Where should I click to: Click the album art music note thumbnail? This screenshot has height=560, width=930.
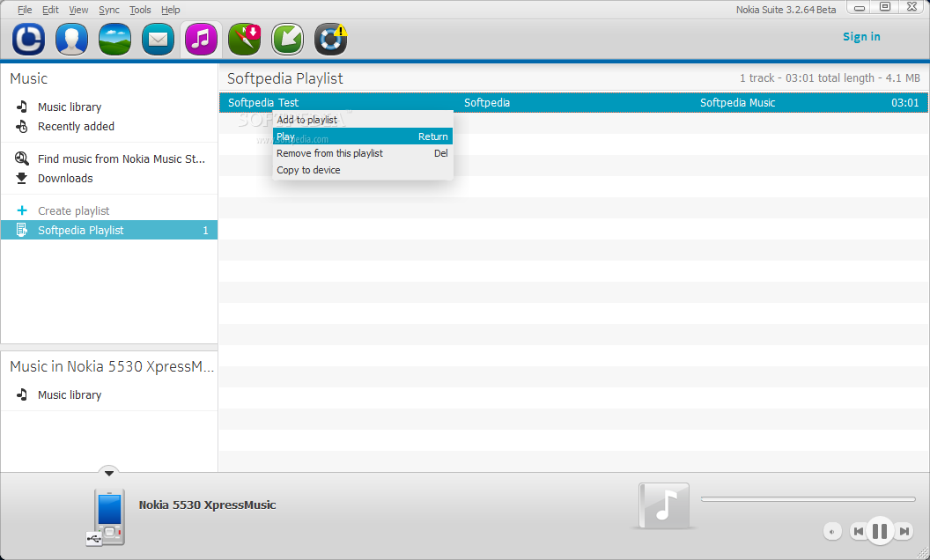point(664,505)
